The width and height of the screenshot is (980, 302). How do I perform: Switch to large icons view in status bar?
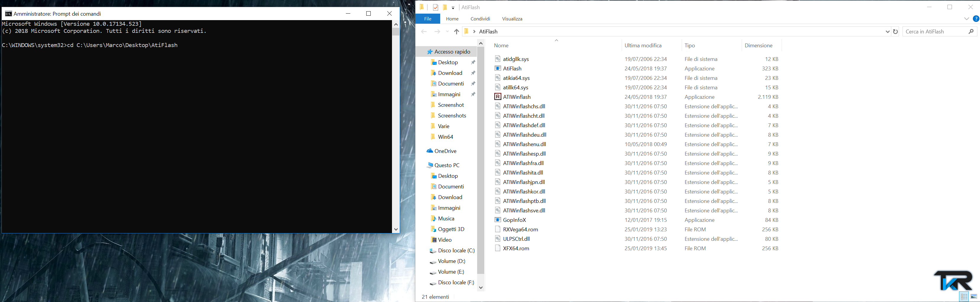coord(974,297)
